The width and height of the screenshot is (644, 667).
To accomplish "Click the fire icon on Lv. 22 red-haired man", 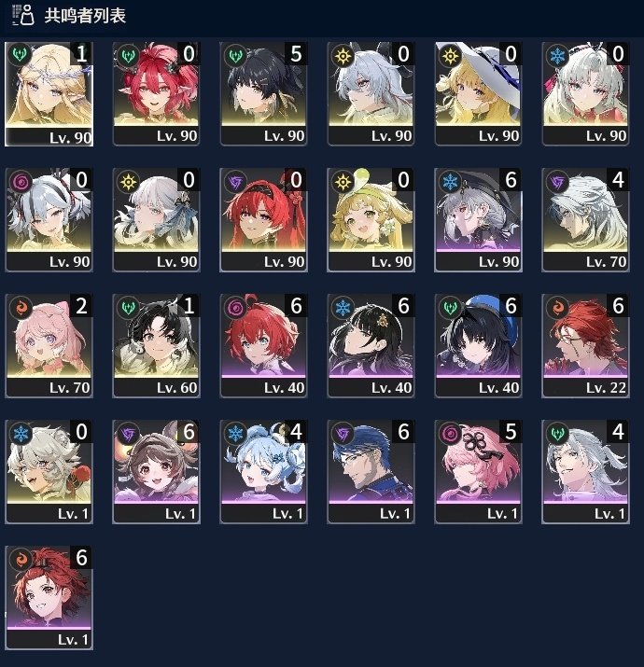I will pyautogui.click(x=557, y=308).
